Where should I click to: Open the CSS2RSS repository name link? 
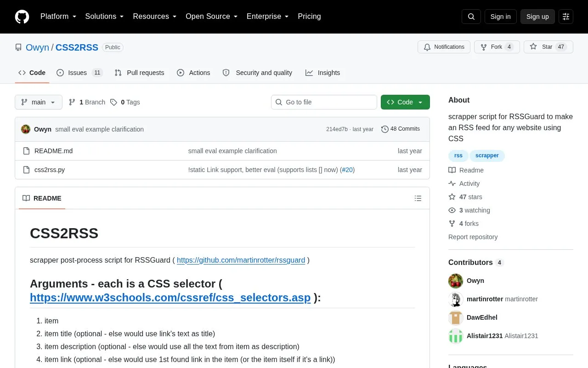tap(77, 47)
